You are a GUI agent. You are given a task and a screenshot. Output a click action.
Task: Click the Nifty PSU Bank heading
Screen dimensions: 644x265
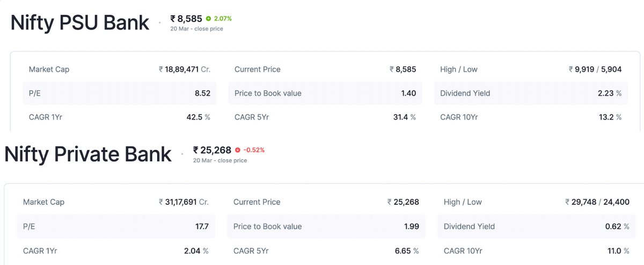pyautogui.click(x=80, y=23)
